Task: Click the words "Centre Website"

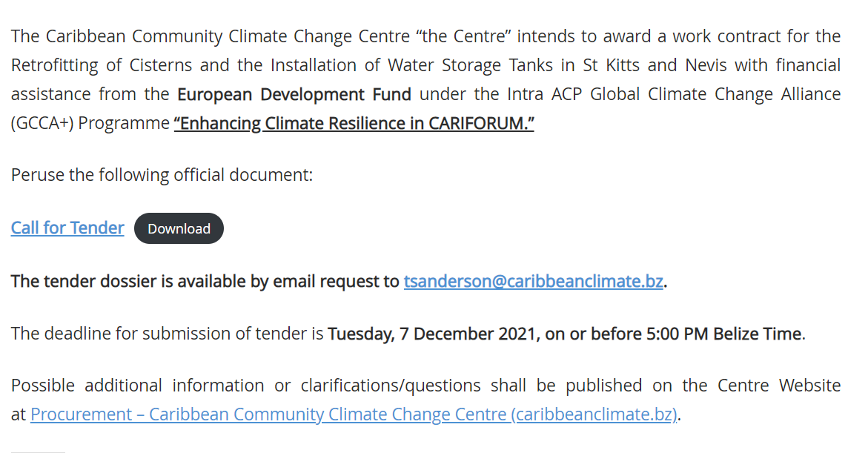Action: pos(779,386)
